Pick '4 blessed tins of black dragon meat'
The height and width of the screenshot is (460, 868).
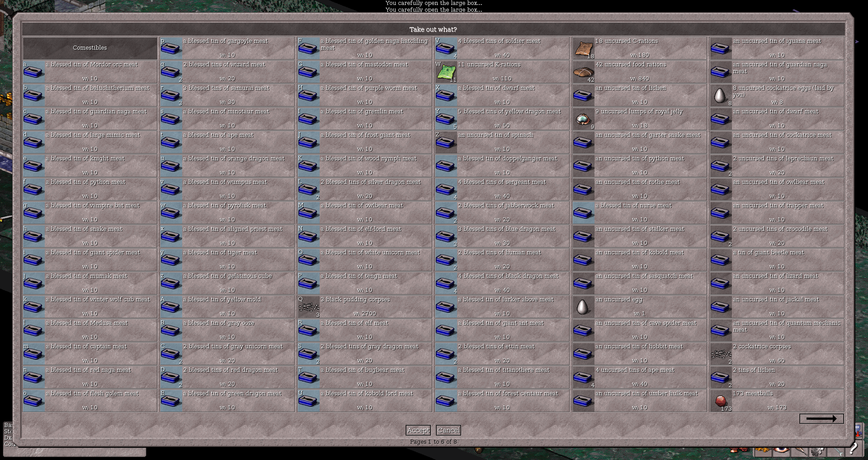coord(502,283)
